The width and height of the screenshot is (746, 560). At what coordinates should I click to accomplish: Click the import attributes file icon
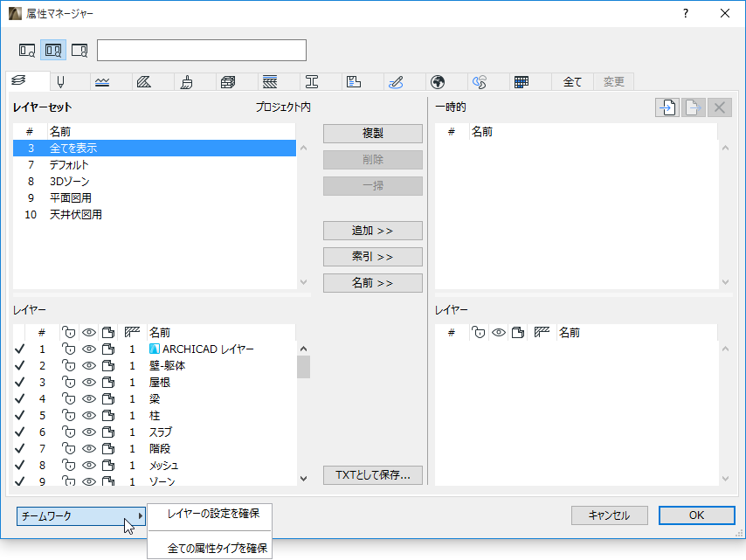[667, 107]
